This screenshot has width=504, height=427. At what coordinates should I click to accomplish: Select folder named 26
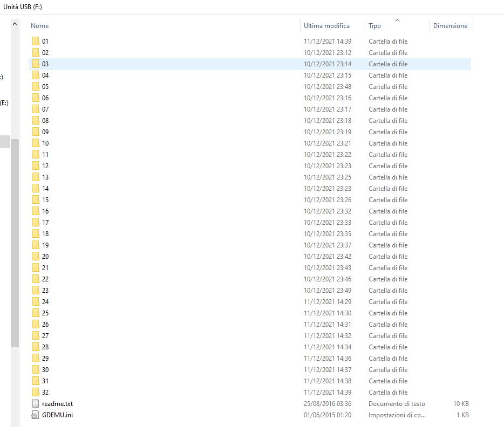pos(45,324)
